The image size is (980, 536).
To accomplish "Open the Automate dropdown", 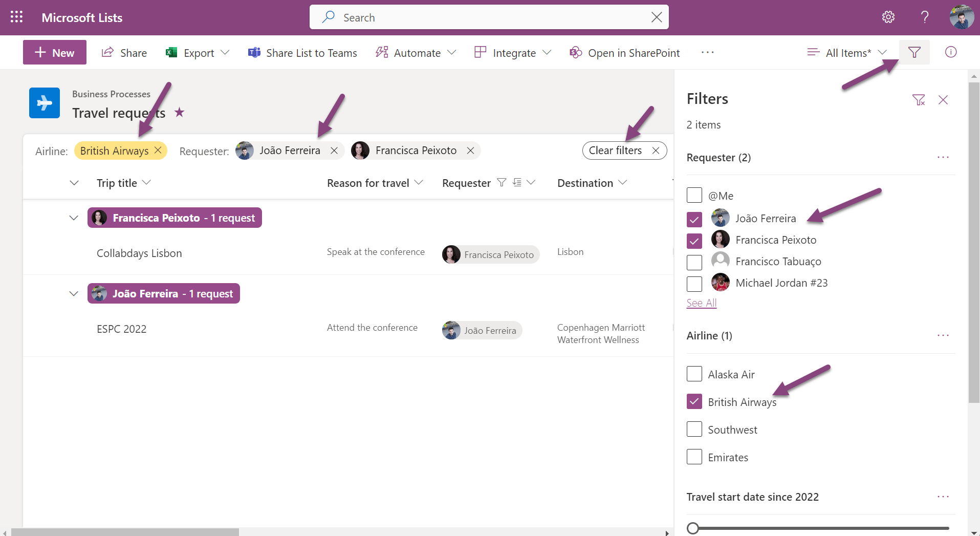I will (x=416, y=53).
